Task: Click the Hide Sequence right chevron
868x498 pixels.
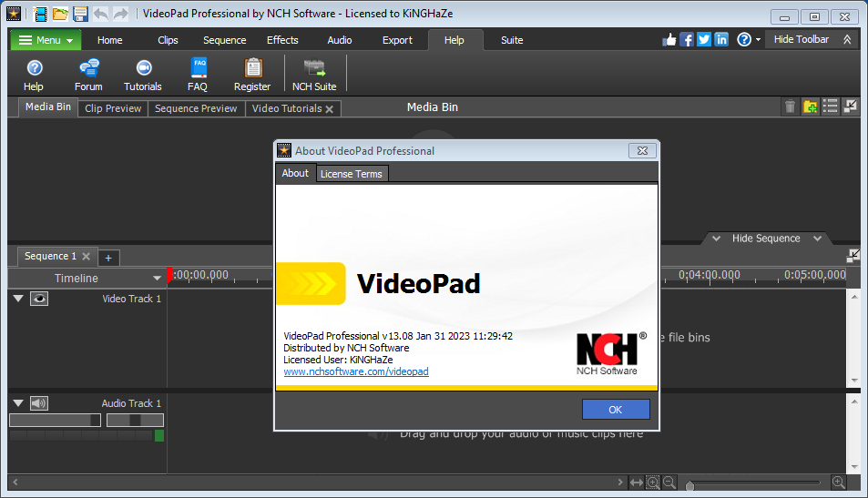Action: (x=817, y=239)
